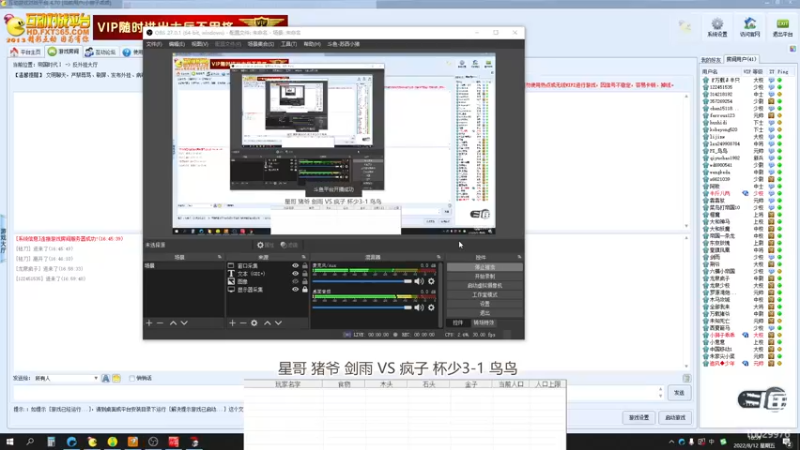Screen dimensions: 800x450
Task: Open Calculator icon on taskbar
Action: point(51,442)
